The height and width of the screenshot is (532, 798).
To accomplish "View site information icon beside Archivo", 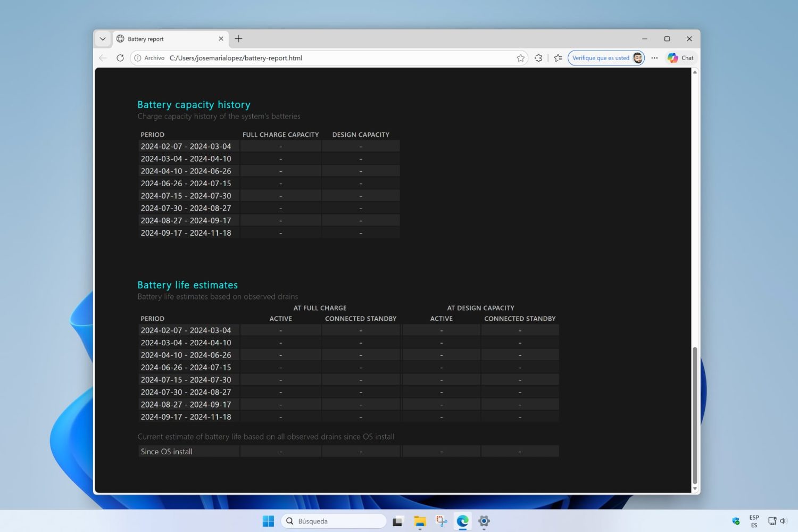I will pos(138,58).
